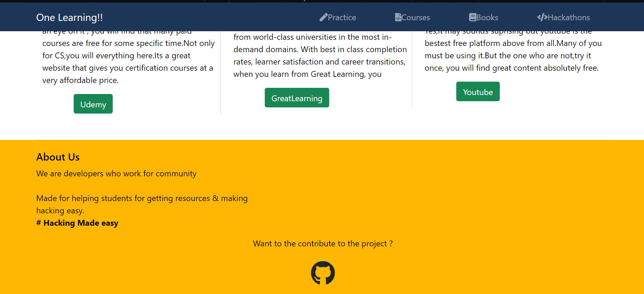
Task: Open the Practice nav item
Action: [x=338, y=17]
